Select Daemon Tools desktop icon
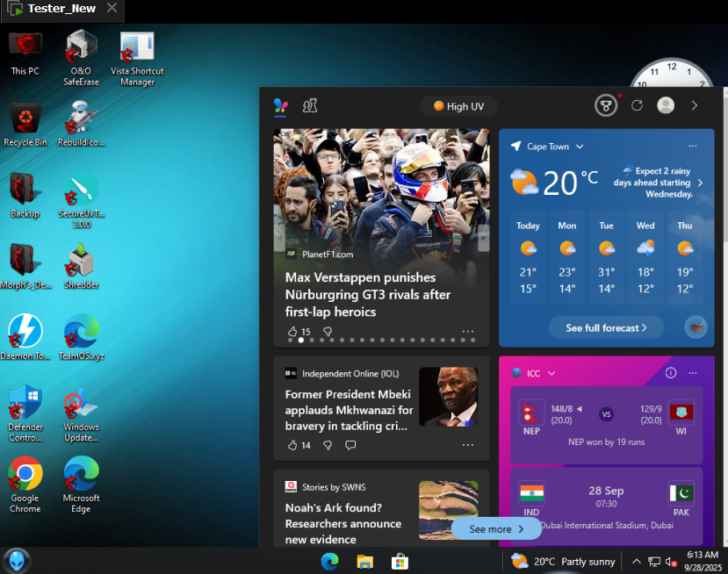The width and height of the screenshot is (728, 574). [25, 337]
